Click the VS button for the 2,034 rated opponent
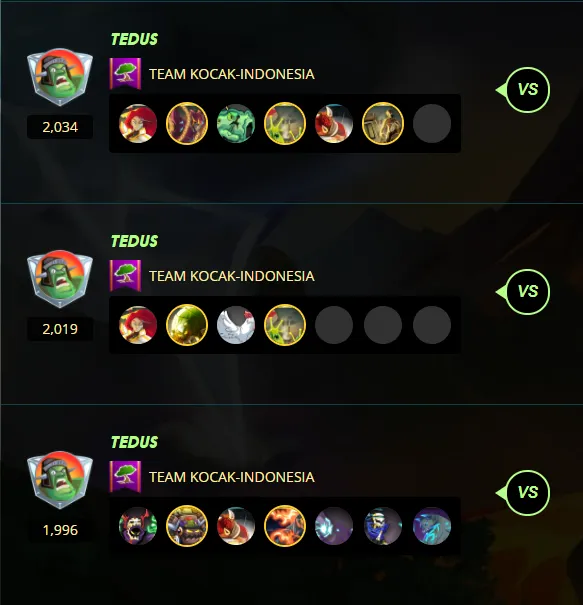 pyautogui.click(x=527, y=90)
